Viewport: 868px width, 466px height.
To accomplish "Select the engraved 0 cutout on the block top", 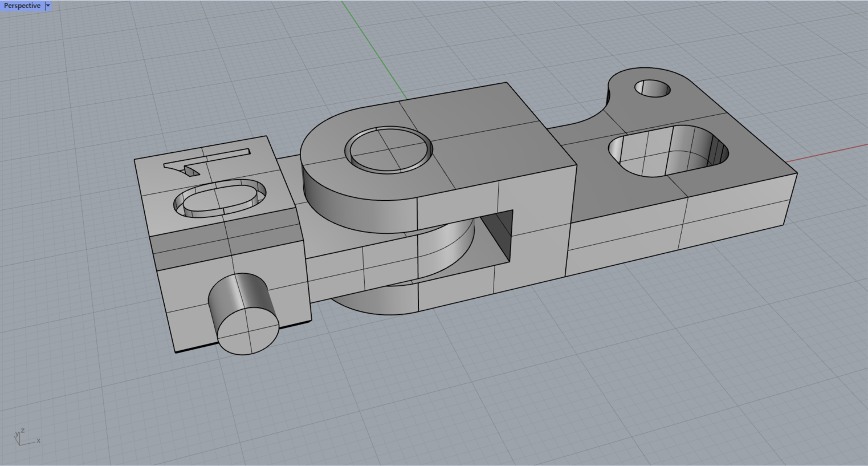I will tap(220, 199).
